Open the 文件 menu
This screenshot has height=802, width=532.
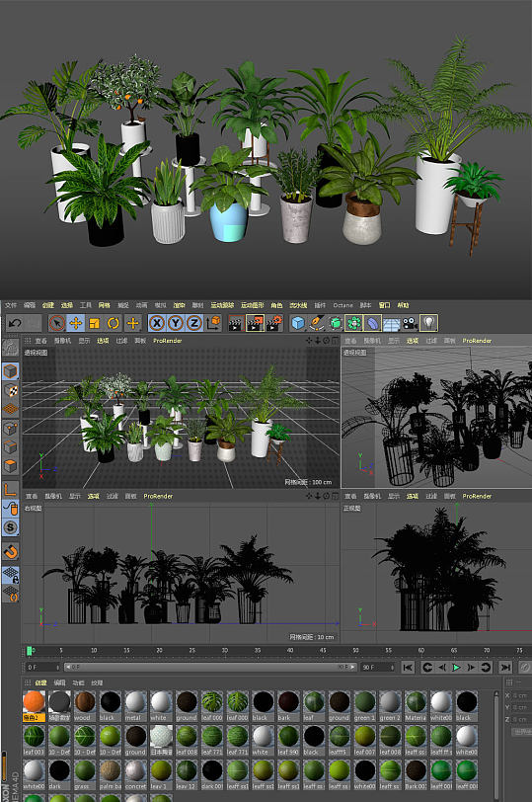[x=11, y=305]
